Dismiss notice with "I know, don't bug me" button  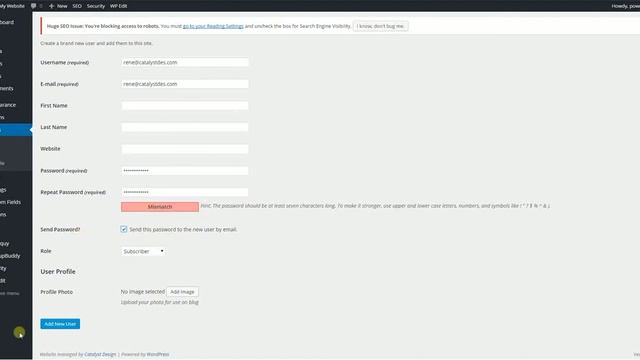pos(380,26)
